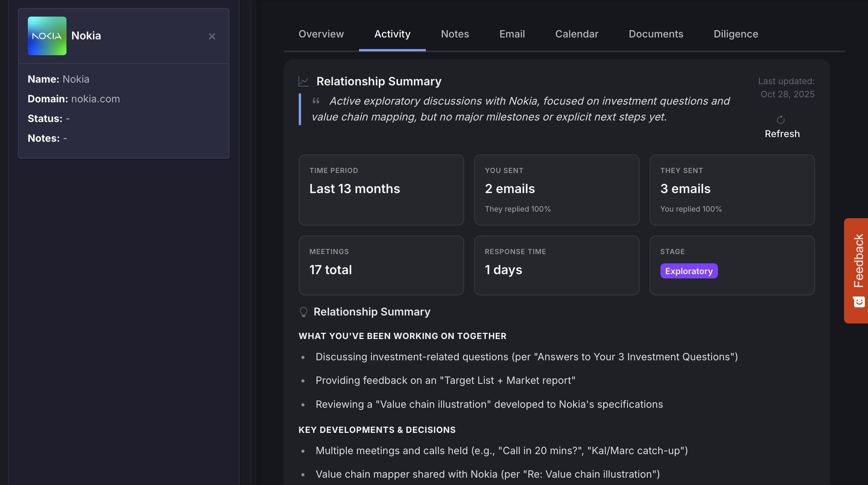
Task: Click the lightbulb icon next to Relationship Summary
Action: (x=304, y=312)
